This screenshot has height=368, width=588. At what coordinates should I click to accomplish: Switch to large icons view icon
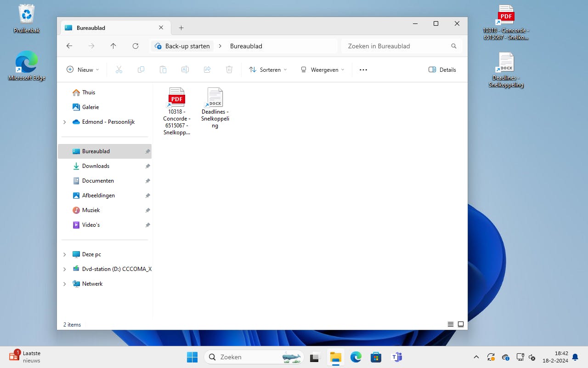461,324
